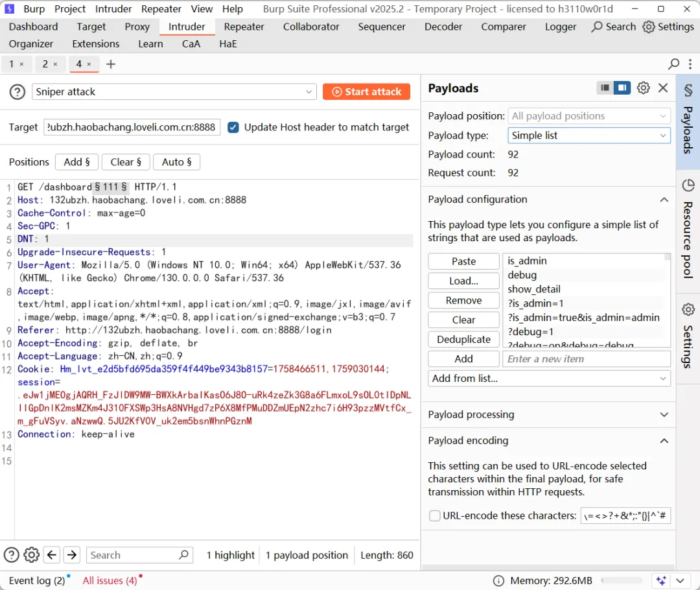Switch to the Decoder tab

point(443,27)
